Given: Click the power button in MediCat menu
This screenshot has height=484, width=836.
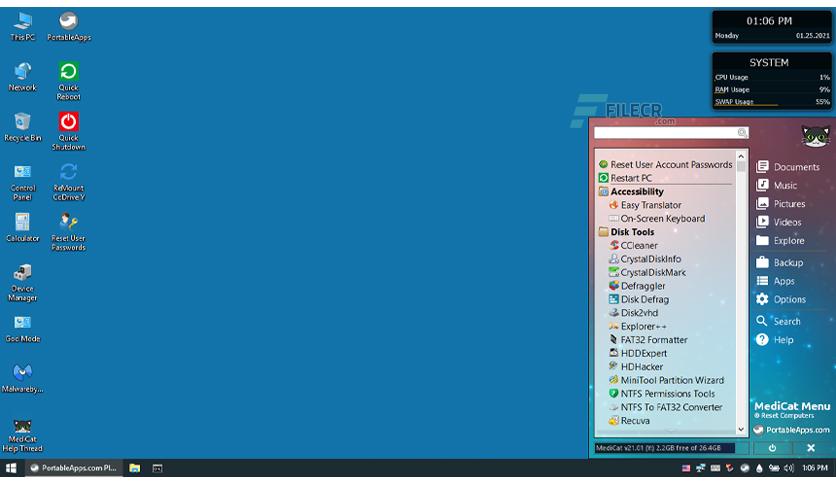Looking at the screenshot, I should 772,448.
